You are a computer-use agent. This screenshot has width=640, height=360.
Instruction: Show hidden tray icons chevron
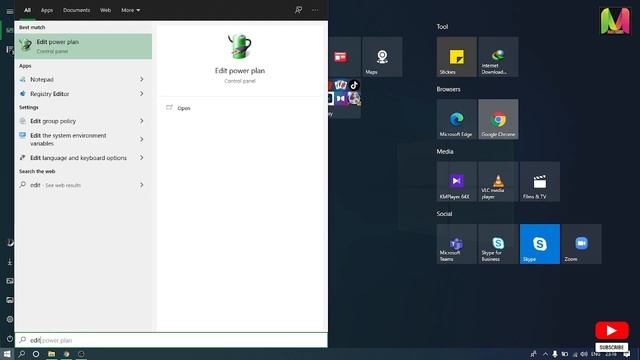[x=545, y=354]
